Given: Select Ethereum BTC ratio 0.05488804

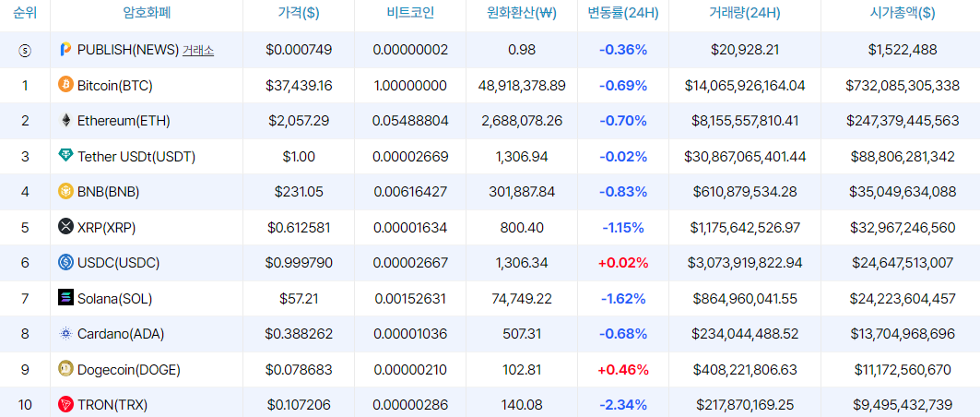Looking at the screenshot, I should (410, 121).
